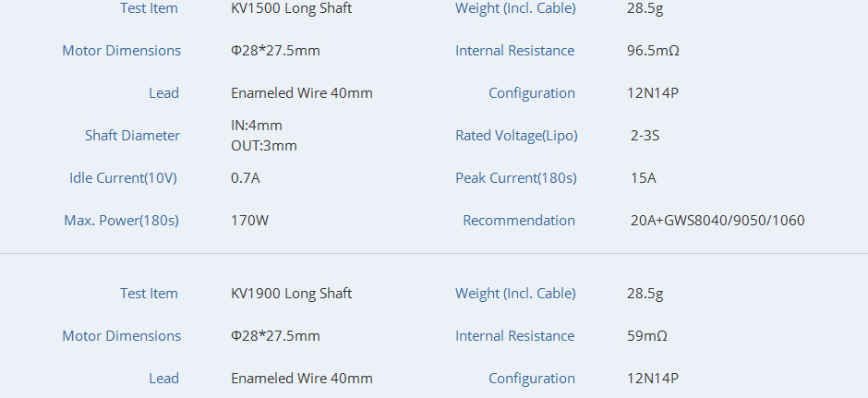868x398 pixels.
Task: Click the 59mΩ internal resistance value
Action: coord(647,336)
